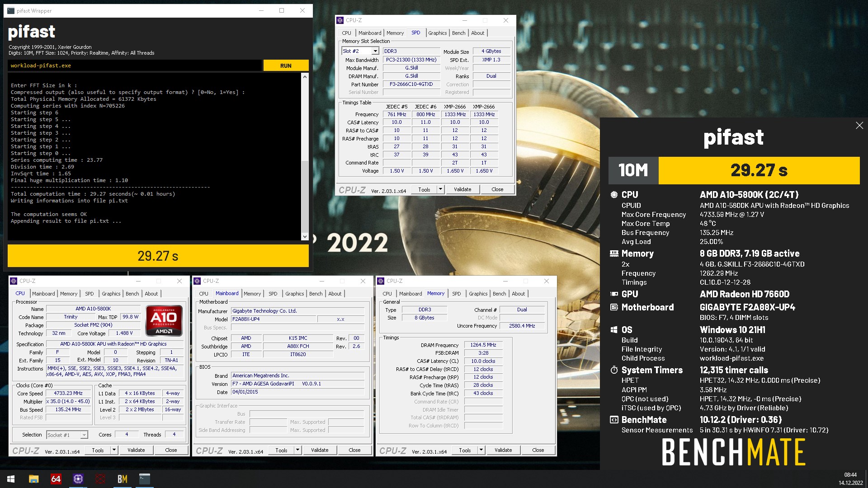Click the 10M label in BenchMate panel
This screenshot has height=488, width=868.
pos(633,170)
